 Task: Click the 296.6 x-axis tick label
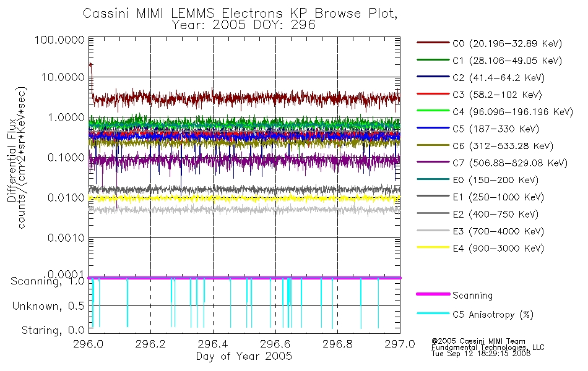275,344
